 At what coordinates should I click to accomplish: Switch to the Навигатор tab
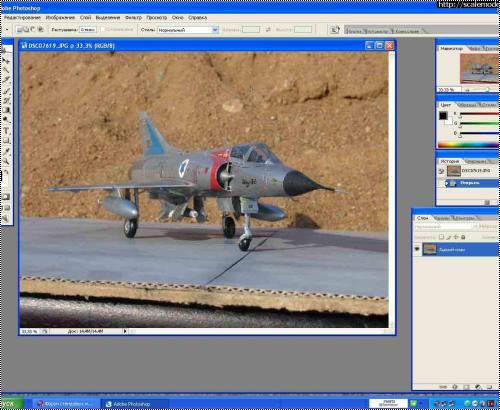pos(451,49)
